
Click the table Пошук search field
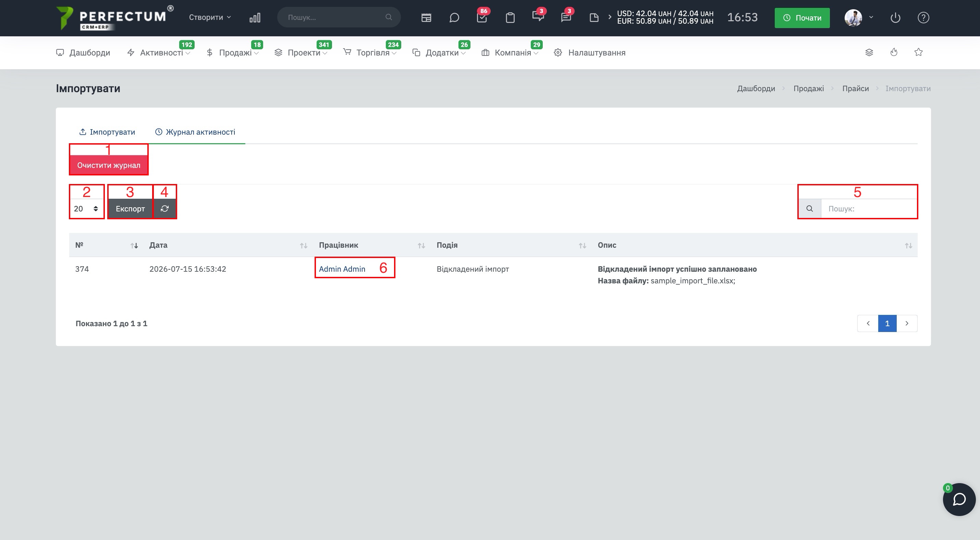(869, 208)
